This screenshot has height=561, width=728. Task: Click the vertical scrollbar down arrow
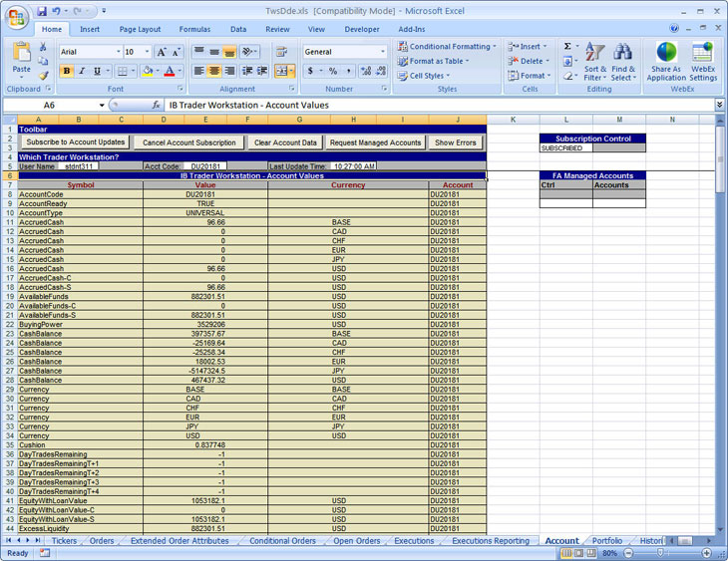tap(720, 529)
